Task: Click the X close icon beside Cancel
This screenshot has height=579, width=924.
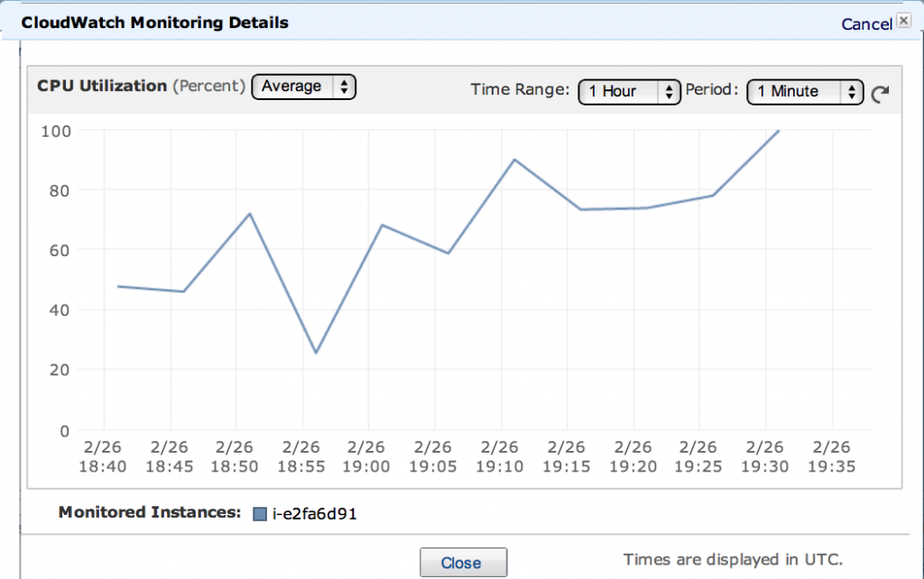Action: pyautogui.click(x=904, y=21)
